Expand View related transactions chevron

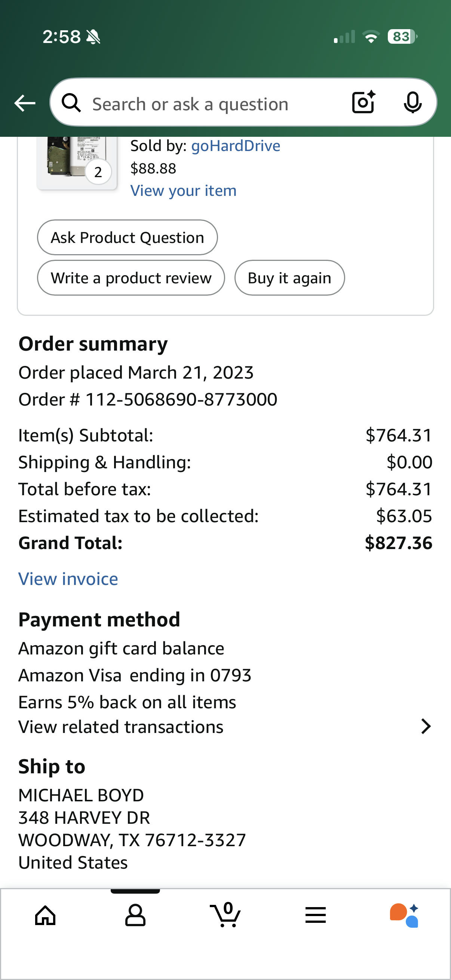[x=426, y=726]
